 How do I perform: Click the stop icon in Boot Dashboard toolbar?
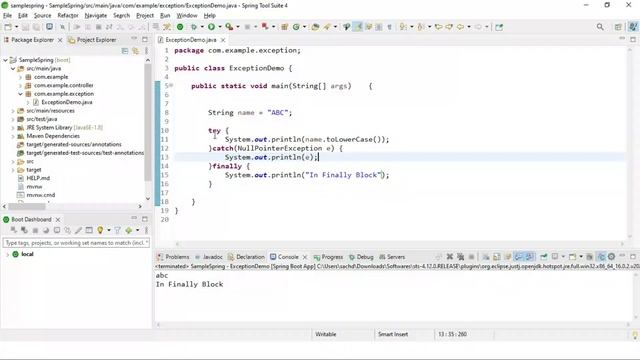point(35,230)
